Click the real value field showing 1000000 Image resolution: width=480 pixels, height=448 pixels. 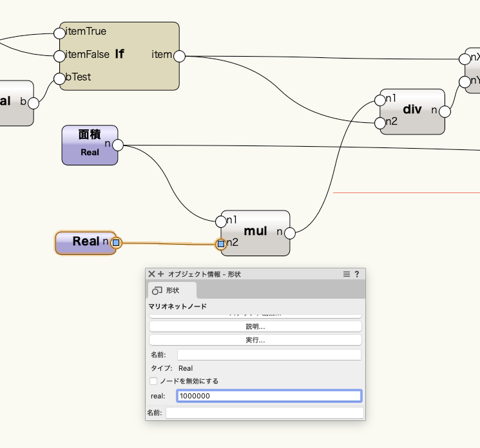point(269,396)
